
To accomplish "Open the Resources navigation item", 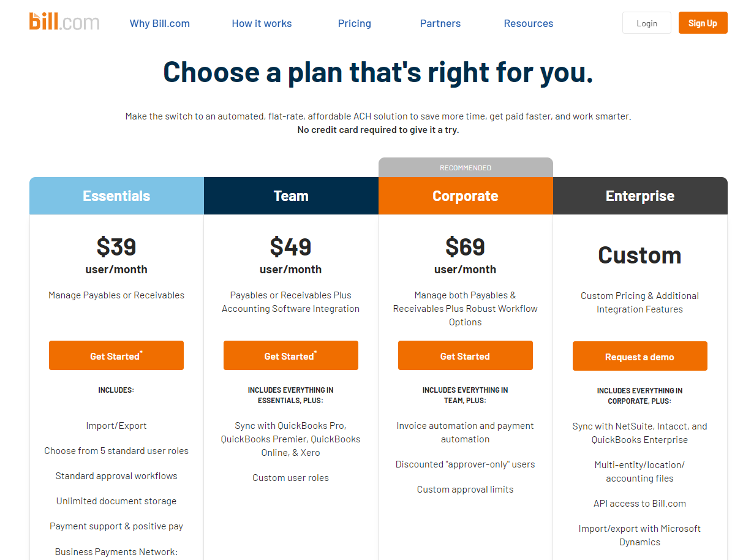I will click(529, 23).
